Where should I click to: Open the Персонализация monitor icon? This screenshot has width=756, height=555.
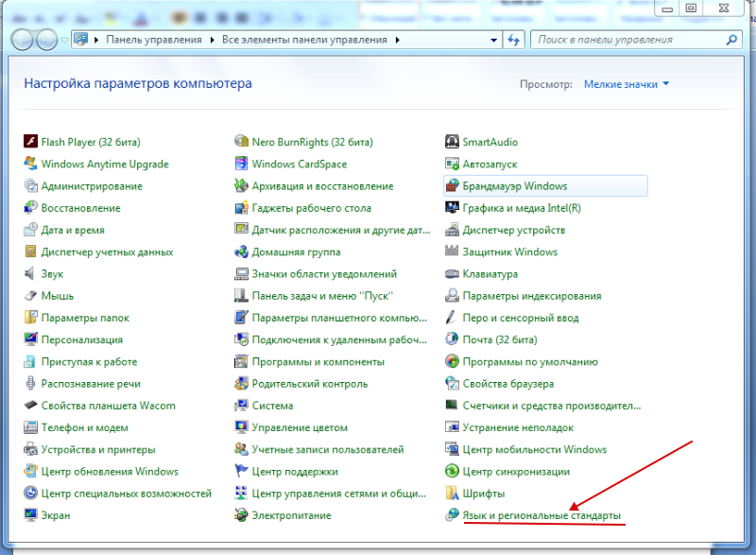(x=30, y=339)
